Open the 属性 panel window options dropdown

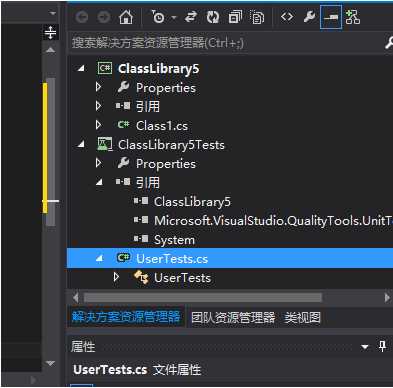pos(365,347)
